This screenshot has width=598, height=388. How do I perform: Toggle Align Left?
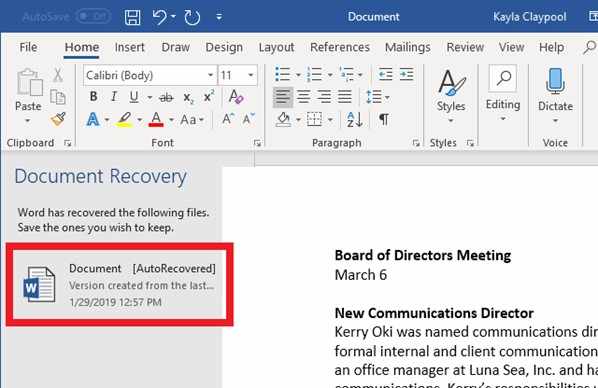(x=283, y=97)
